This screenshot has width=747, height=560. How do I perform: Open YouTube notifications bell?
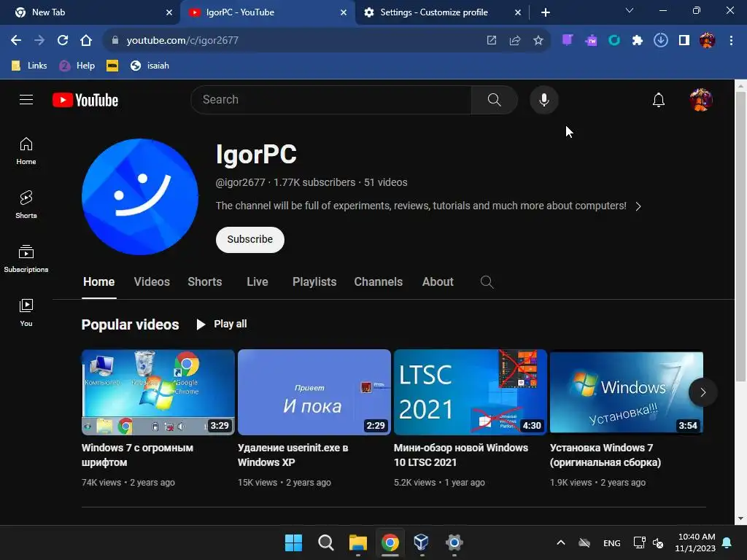pos(659,100)
